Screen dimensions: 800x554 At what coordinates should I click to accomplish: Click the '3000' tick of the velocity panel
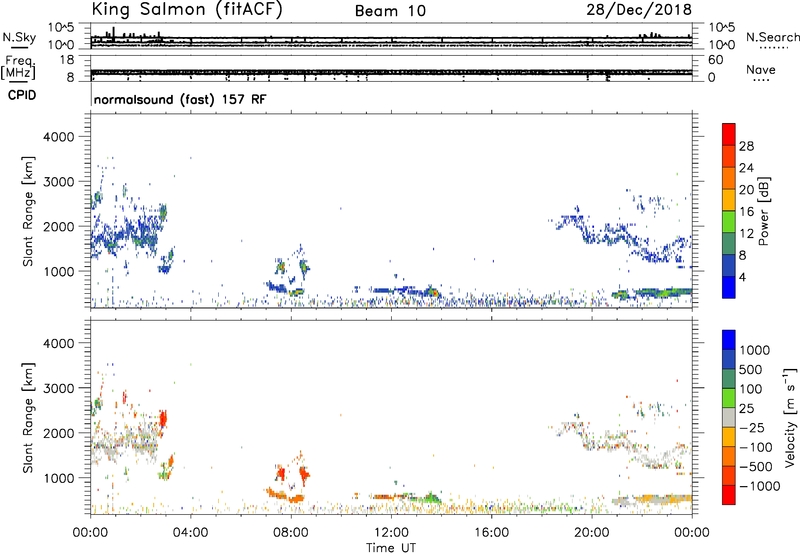(58, 388)
